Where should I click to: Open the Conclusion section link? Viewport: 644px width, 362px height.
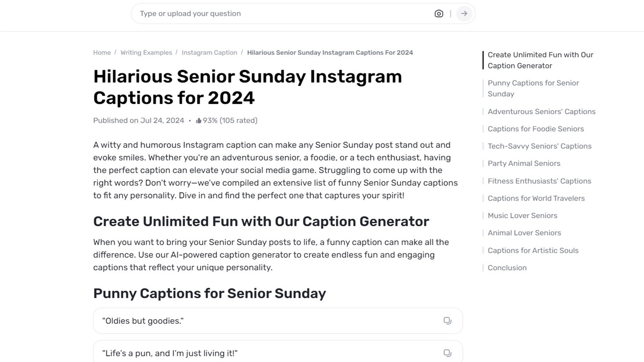507,267
